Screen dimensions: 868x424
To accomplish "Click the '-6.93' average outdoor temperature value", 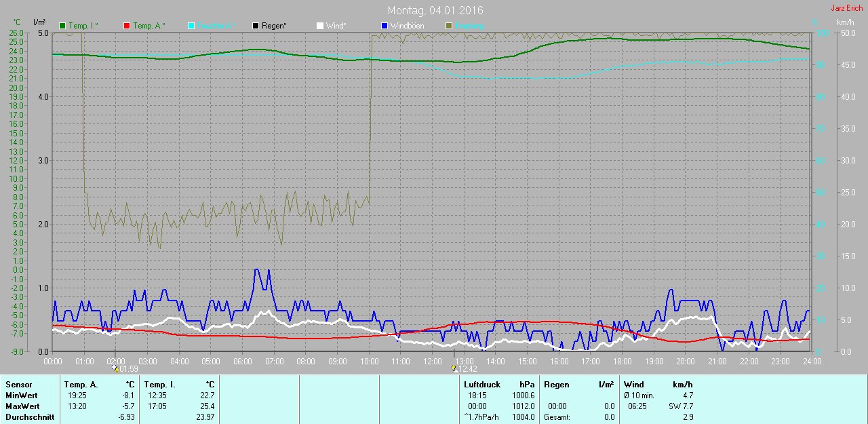I will click(x=126, y=417).
